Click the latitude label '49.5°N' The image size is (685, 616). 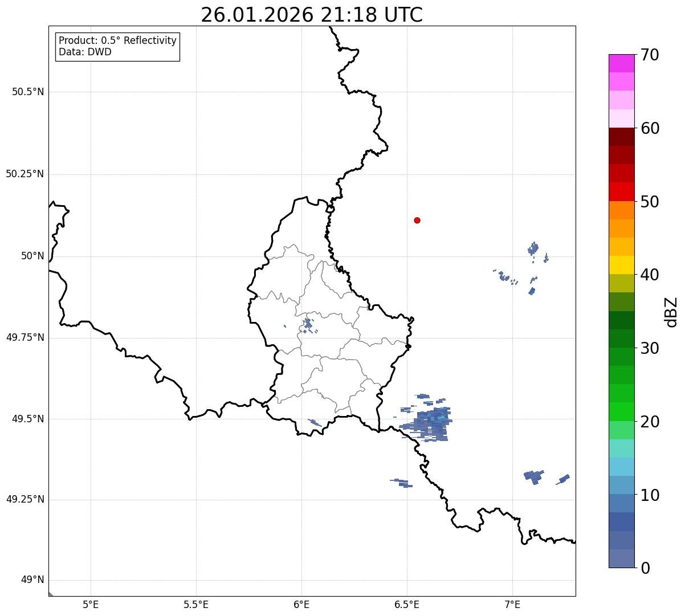coord(28,419)
